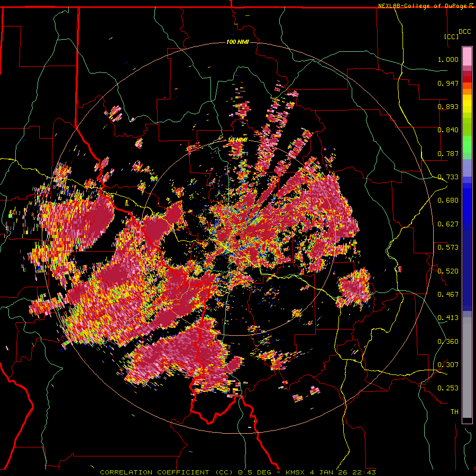Screen dimensions: 476x476
Task: Select the 1.000 scale value
Action: 448,59
